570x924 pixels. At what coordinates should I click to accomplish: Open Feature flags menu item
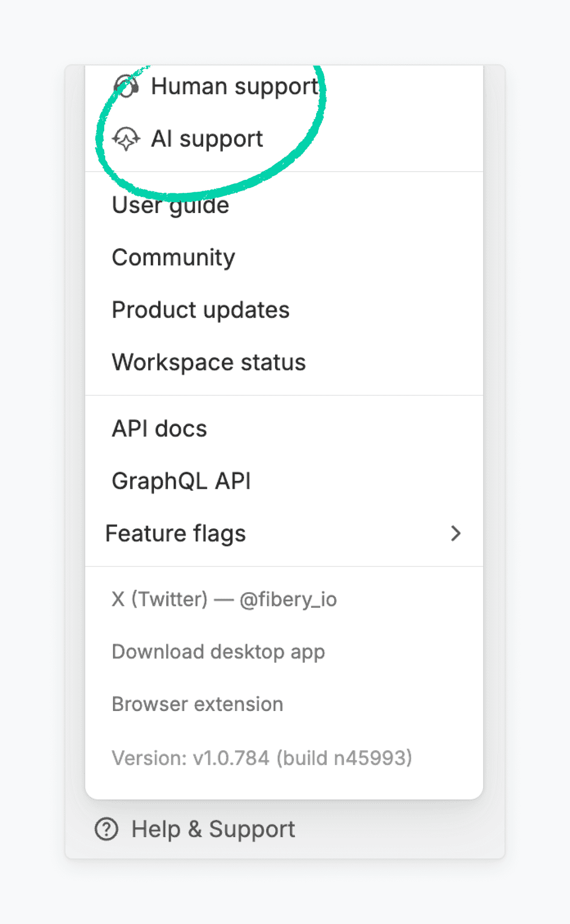coord(176,533)
